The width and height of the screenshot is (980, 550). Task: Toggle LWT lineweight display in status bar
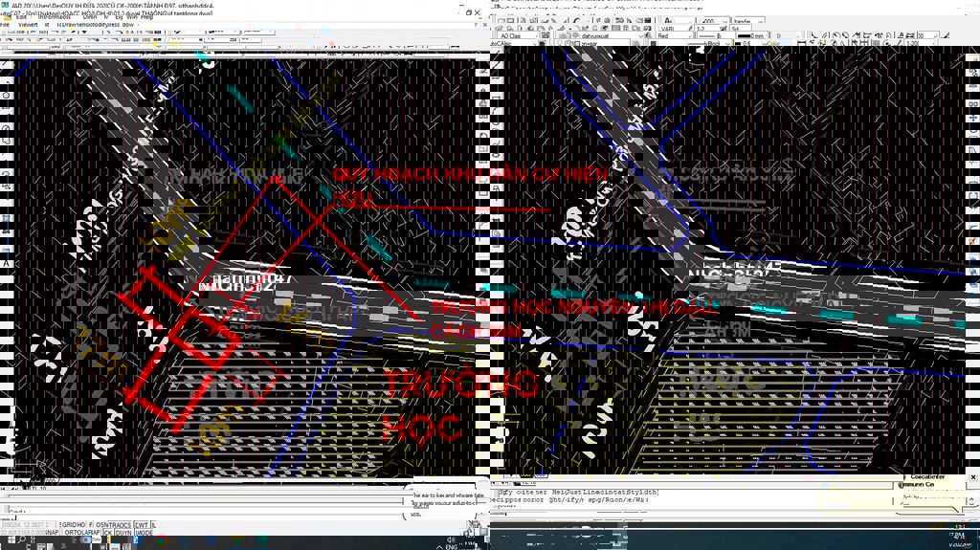pos(141,525)
